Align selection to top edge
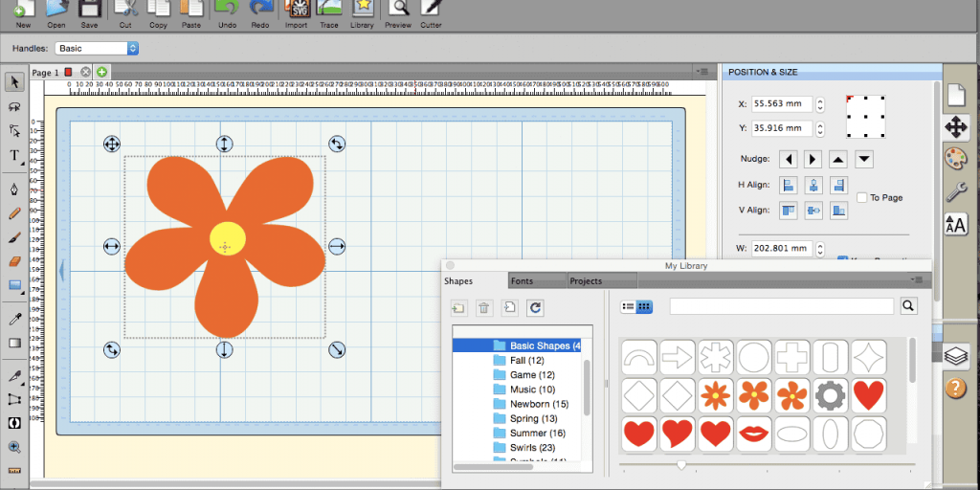Screen dimensions: 980x490 789,211
